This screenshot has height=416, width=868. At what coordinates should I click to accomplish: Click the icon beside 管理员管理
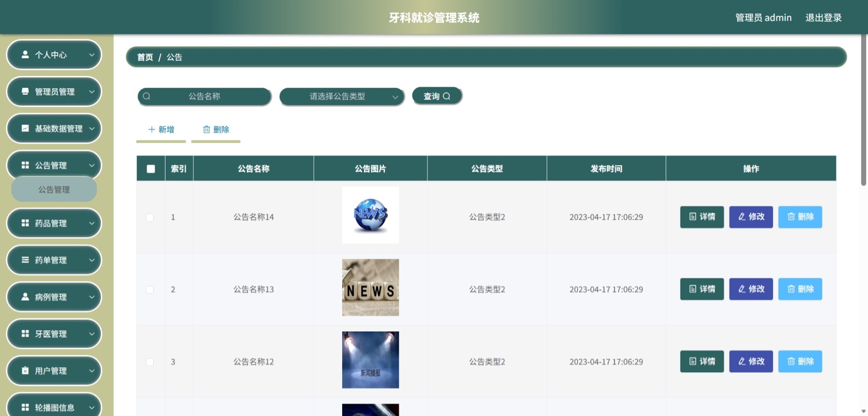click(x=25, y=91)
